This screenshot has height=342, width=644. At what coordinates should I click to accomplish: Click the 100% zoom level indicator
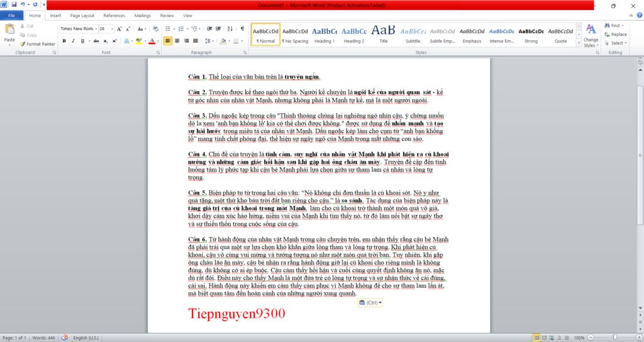click(x=579, y=338)
